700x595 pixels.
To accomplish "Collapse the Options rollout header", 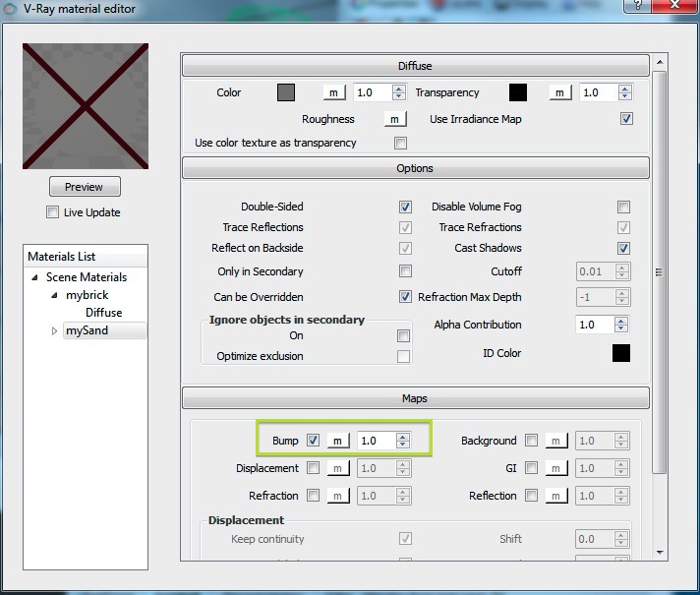I will 415,168.
